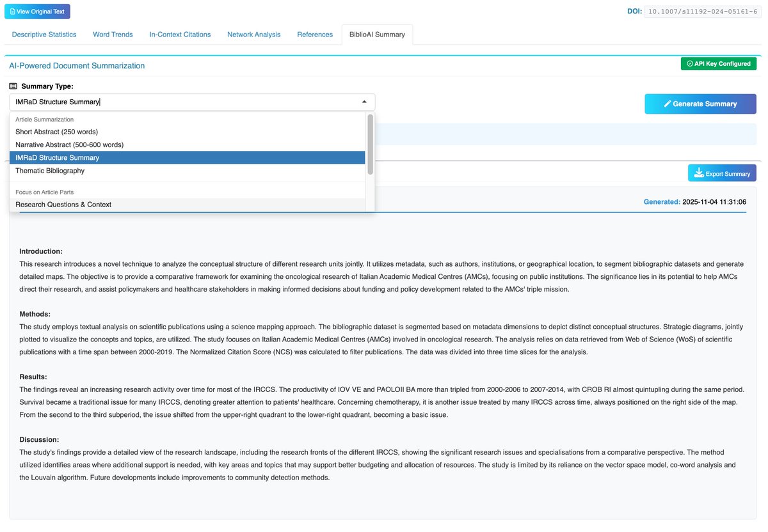768x532 pixels.
Task: Click the Focus on Article Parts group label
Action: pos(45,192)
